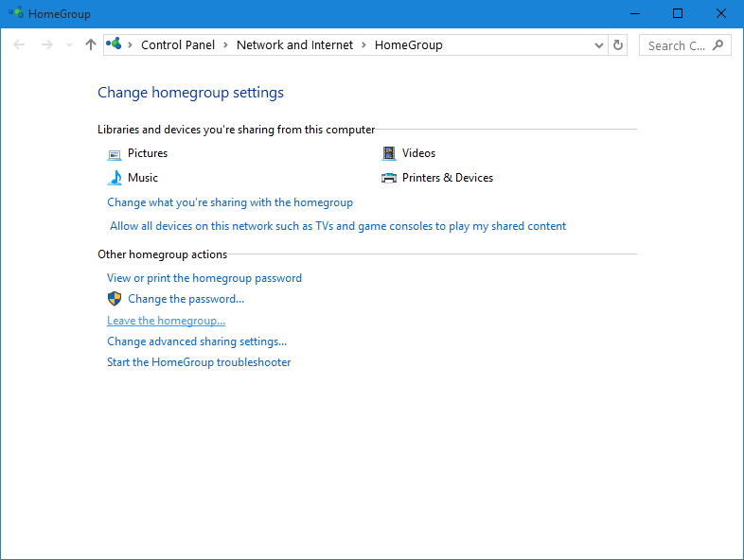
Task: Focus the Search Control Panel box
Action: coord(684,45)
